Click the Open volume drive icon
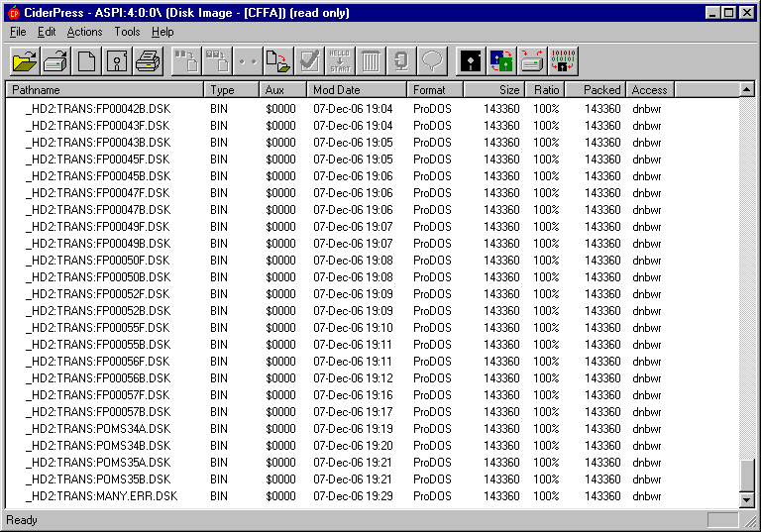 click(x=55, y=61)
